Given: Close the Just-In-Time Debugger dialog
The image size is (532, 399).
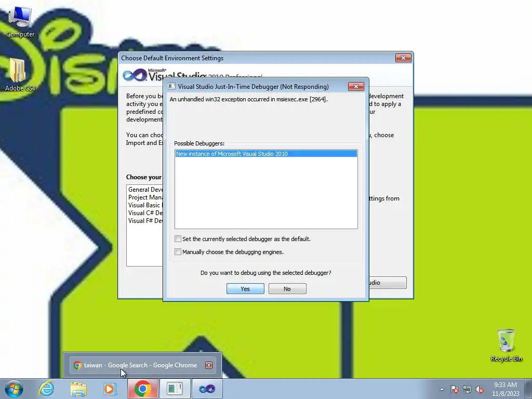Looking at the screenshot, I should (356, 87).
